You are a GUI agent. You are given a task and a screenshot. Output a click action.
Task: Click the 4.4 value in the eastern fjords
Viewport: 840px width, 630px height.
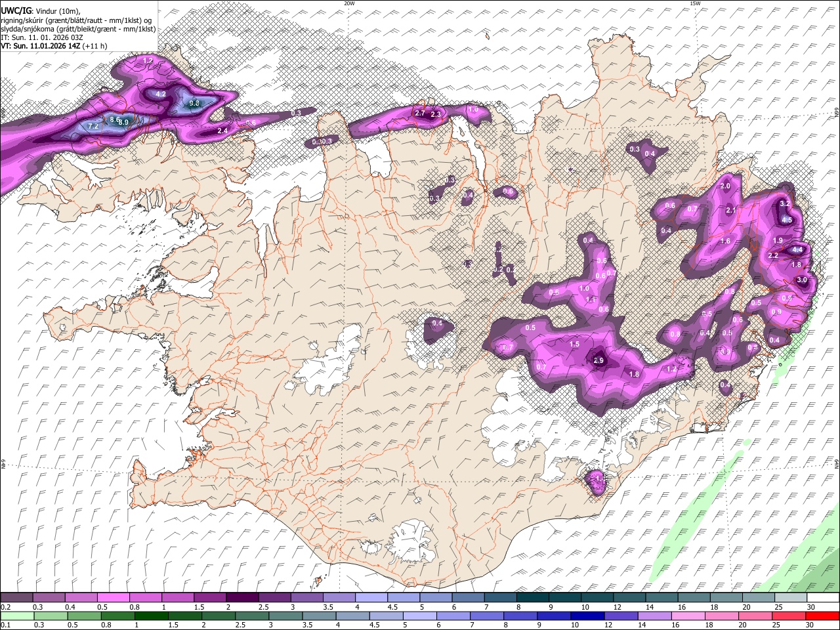click(x=797, y=250)
